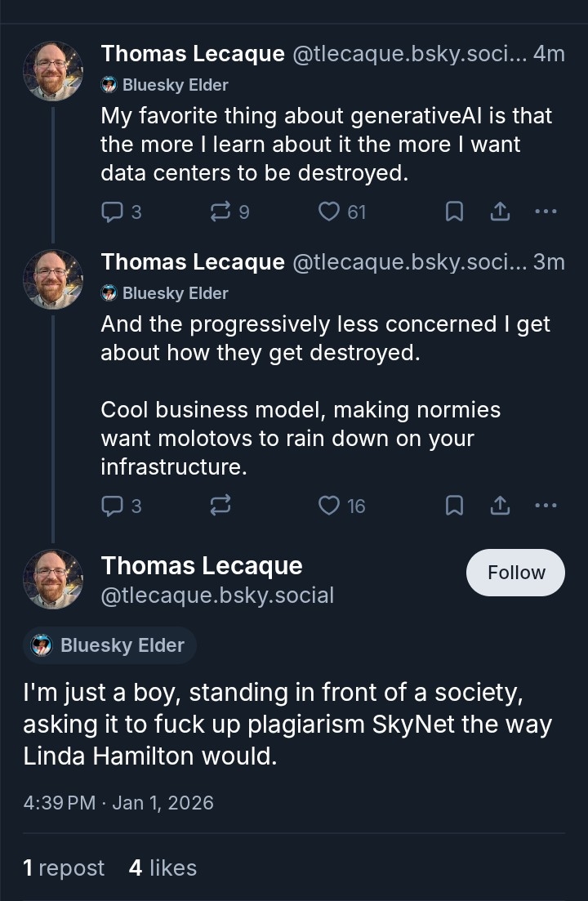Viewport: 588px width, 901px height.
Task: Bookmark the first generativeAI post
Action: pos(454,212)
